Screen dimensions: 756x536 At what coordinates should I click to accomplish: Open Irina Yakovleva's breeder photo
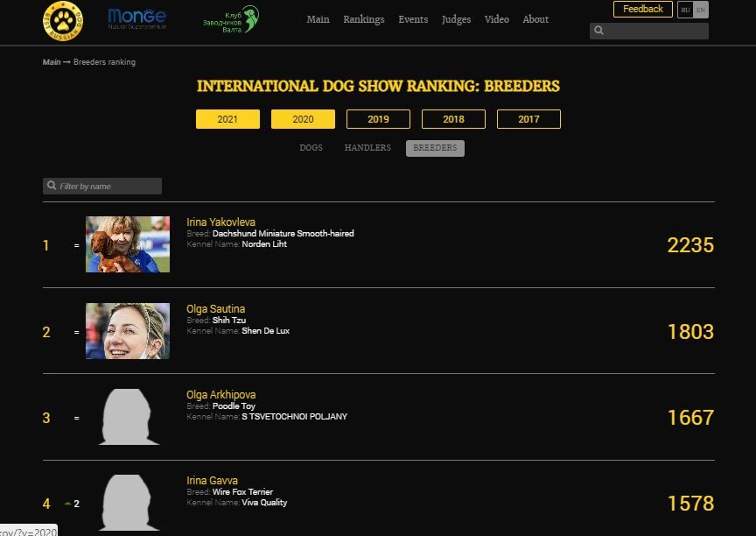click(128, 244)
